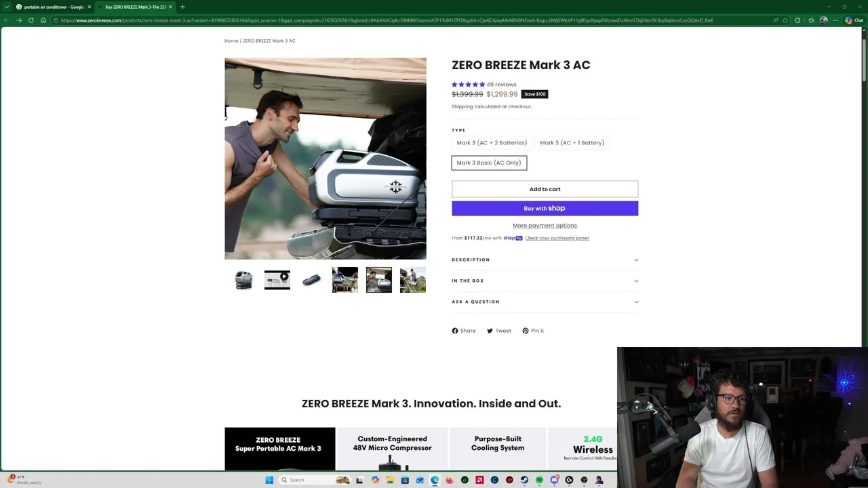Open Firefox from the taskbar

pyautogui.click(x=450, y=480)
